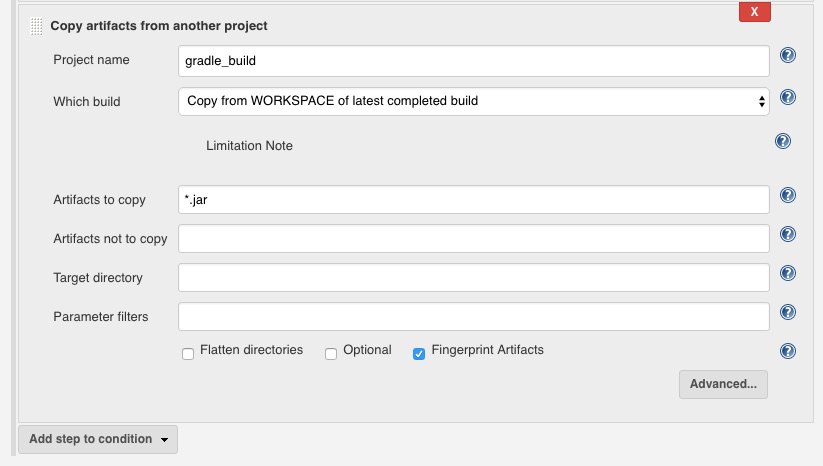The width and height of the screenshot is (823, 466).
Task: Open help icon beside Which build
Action: click(788, 97)
